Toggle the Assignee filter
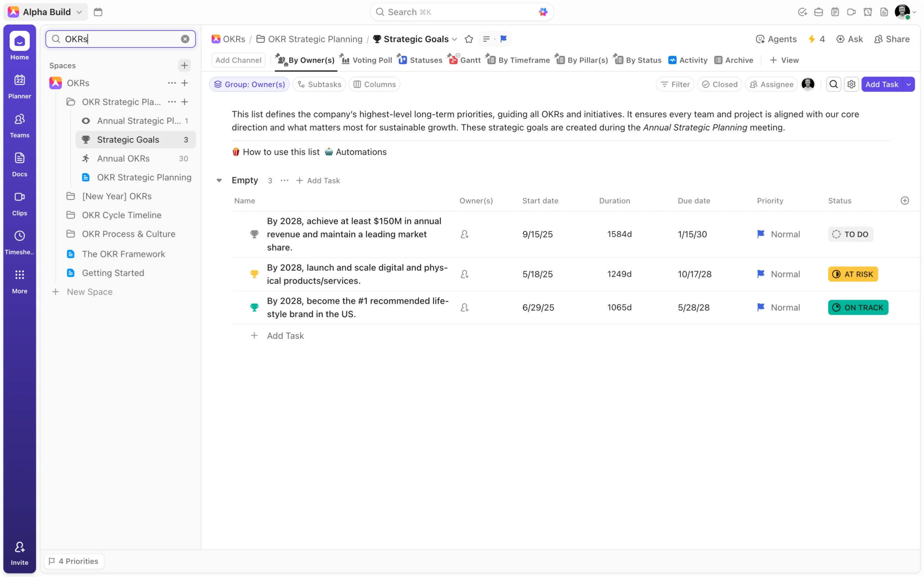Screen dimensions: 924x577 771,84
